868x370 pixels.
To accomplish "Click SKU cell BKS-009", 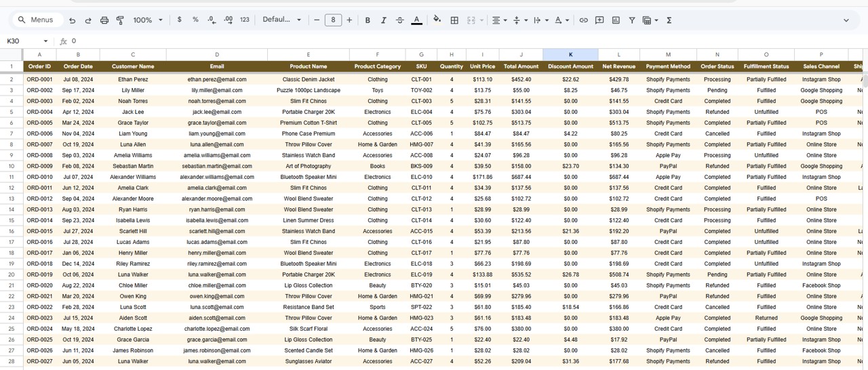I will (421, 166).
